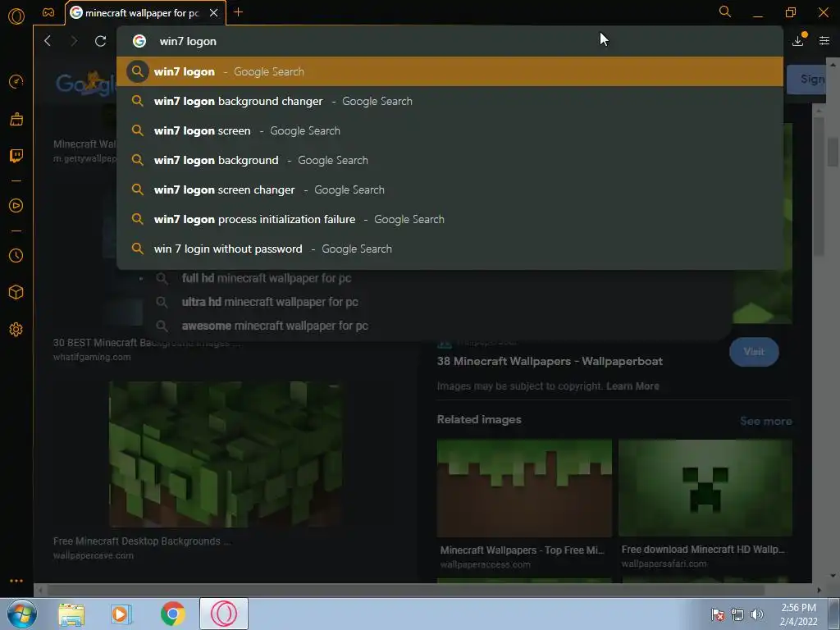Open sidebar three-dots setup menu
Screen dimensions: 840x630
pos(16,581)
